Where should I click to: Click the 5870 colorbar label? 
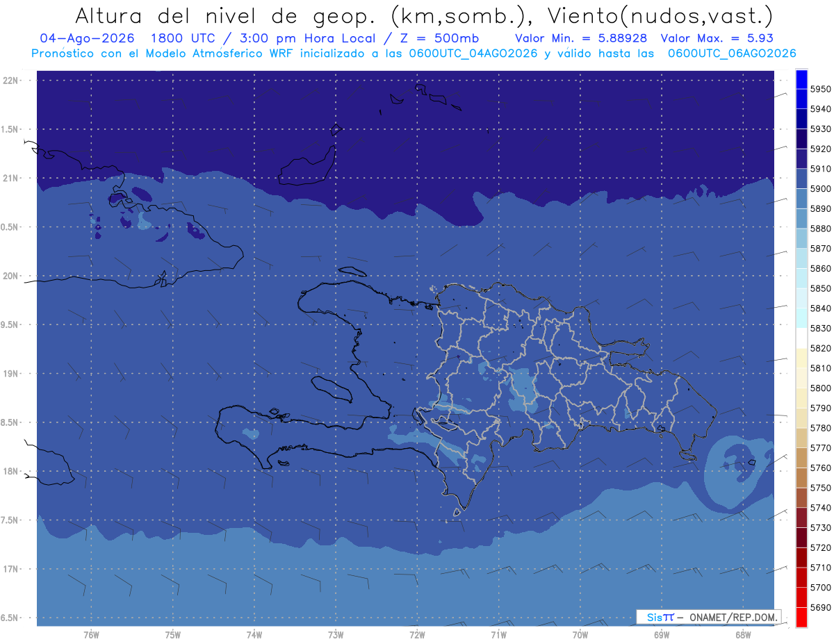(x=821, y=249)
